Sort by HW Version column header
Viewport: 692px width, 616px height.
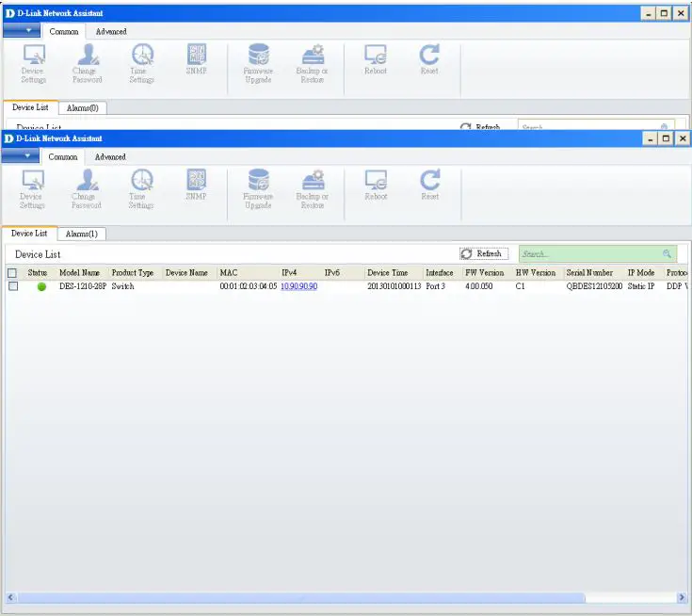click(x=536, y=273)
